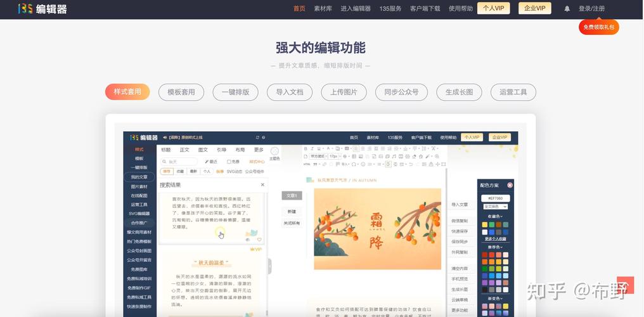Click emoji smiley icon in editor toolbar
Viewport: 644px width, 317px height.
(x=363, y=164)
